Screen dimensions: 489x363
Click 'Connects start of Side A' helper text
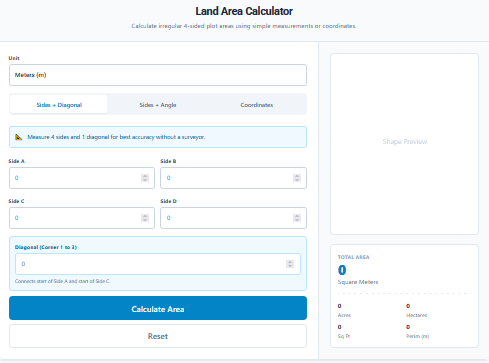coord(62,281)
